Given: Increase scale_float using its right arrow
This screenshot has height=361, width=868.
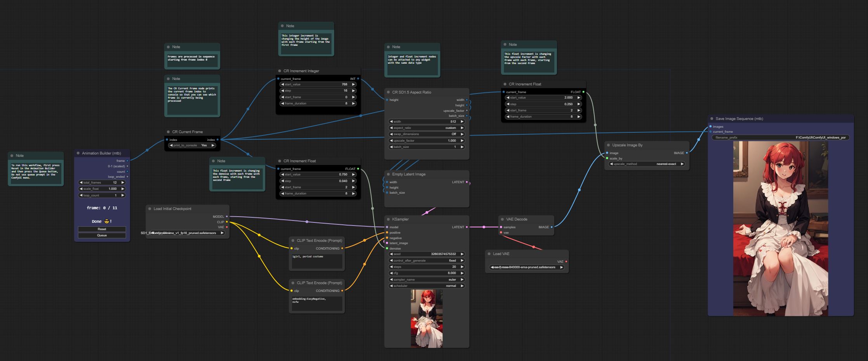Looking at the screenshot, I should 123,189.
